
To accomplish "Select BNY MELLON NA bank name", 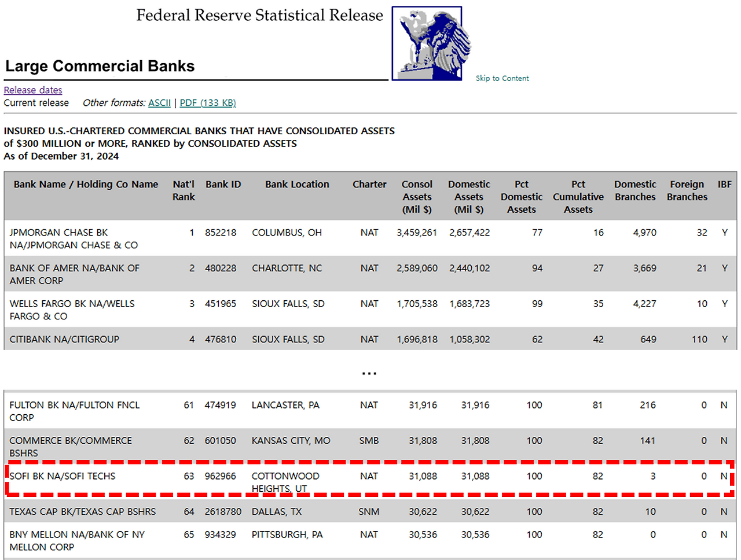I will pos(77,540).
